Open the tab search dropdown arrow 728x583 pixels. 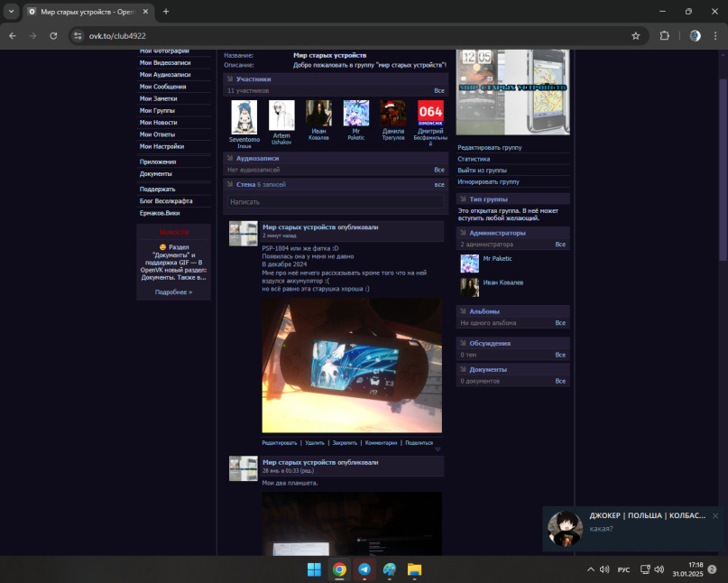(x=12, y=11)
